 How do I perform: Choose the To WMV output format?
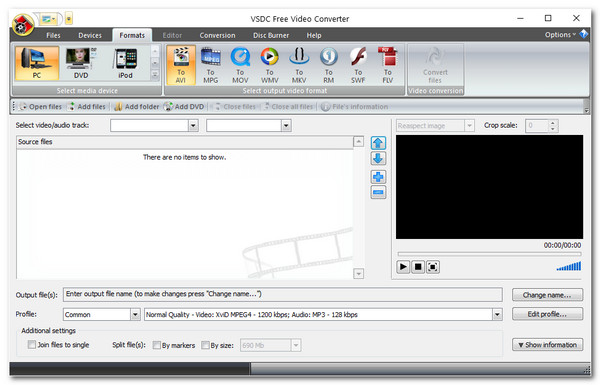pos(270,65)
